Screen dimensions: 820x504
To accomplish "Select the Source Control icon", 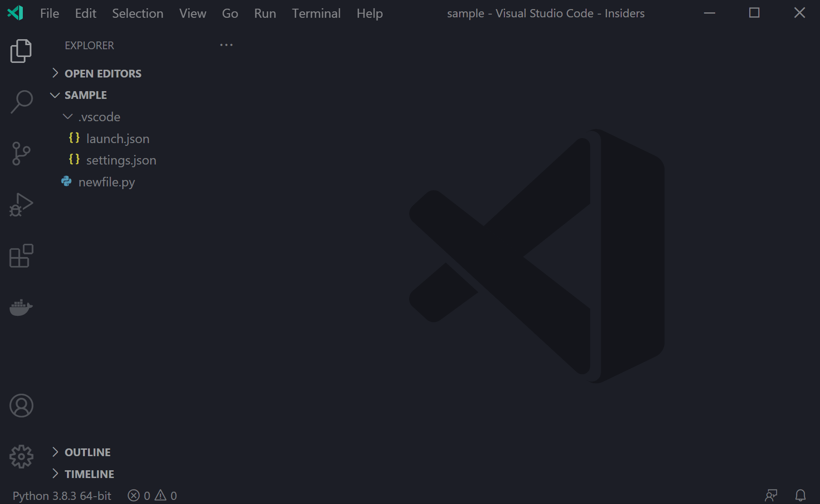I will click(21, 153).
